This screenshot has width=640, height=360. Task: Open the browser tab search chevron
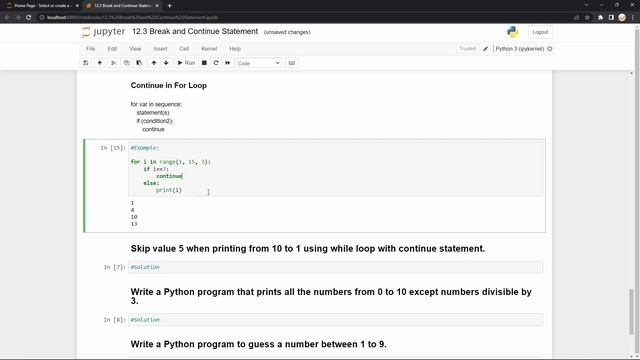coord(586,5)
